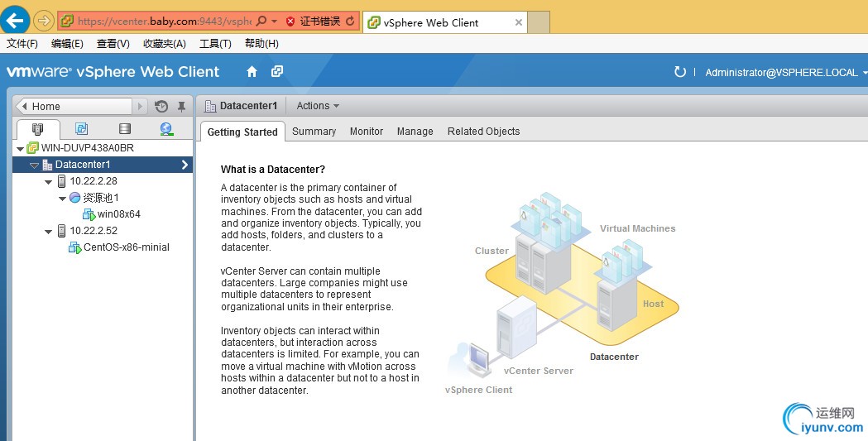Viewport: 868px width, 441px height.
Task: Select host 10.22.2.52
Action: click(94, 231)
